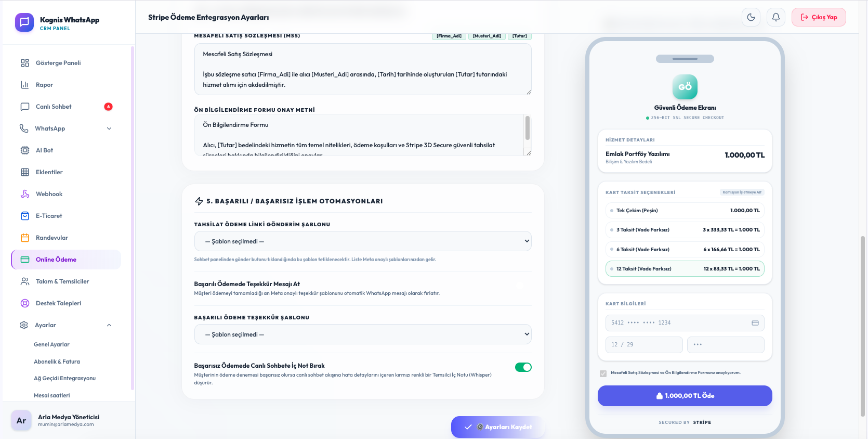Click the Çıkış Yap logout button

pyautogui.click(x=819, y=17)
